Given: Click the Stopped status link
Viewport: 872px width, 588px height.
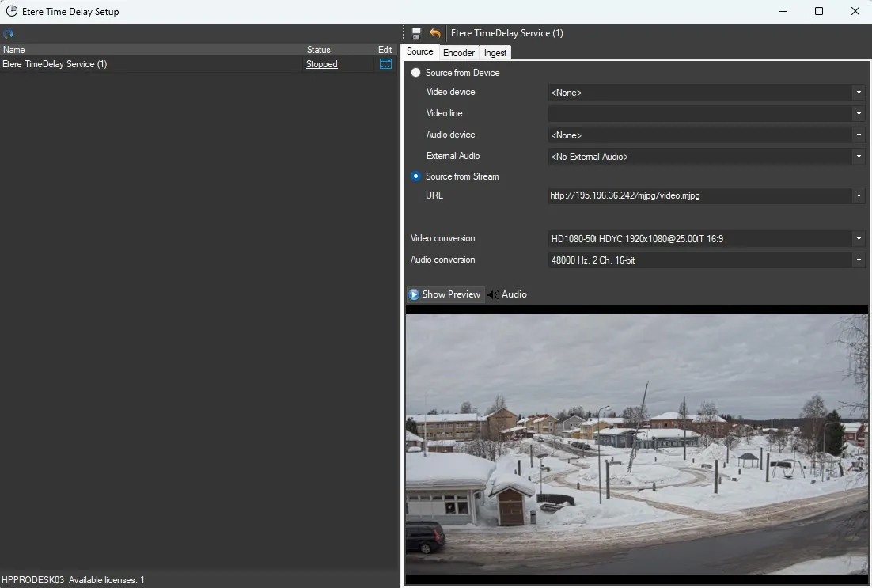Looking at the screenshot, I should point(321,64).
